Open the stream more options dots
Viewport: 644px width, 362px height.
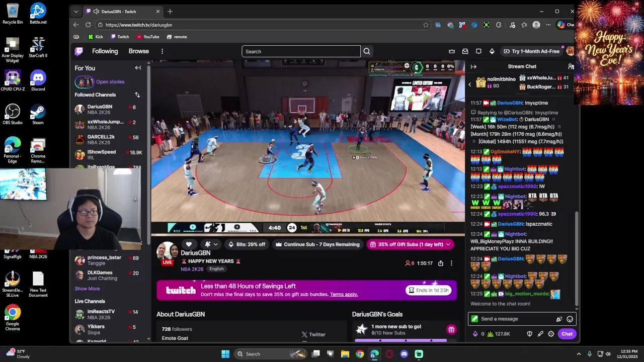click(x=451, y=263)
